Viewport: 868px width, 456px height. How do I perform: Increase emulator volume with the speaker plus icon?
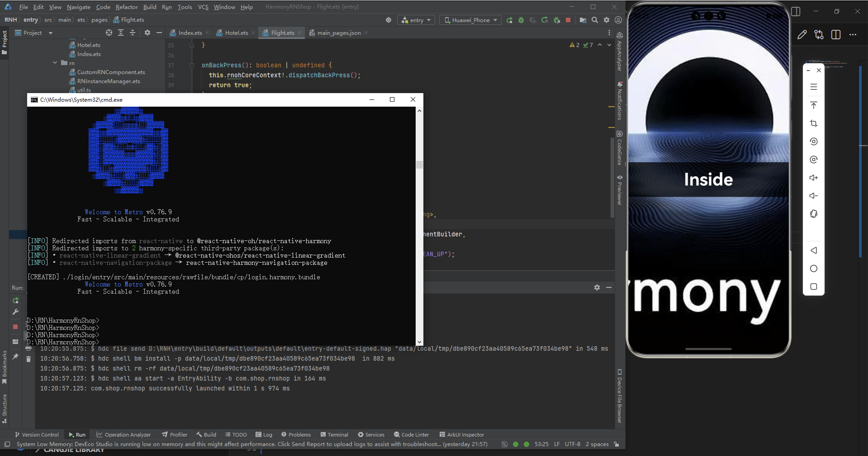pos(813,177)
